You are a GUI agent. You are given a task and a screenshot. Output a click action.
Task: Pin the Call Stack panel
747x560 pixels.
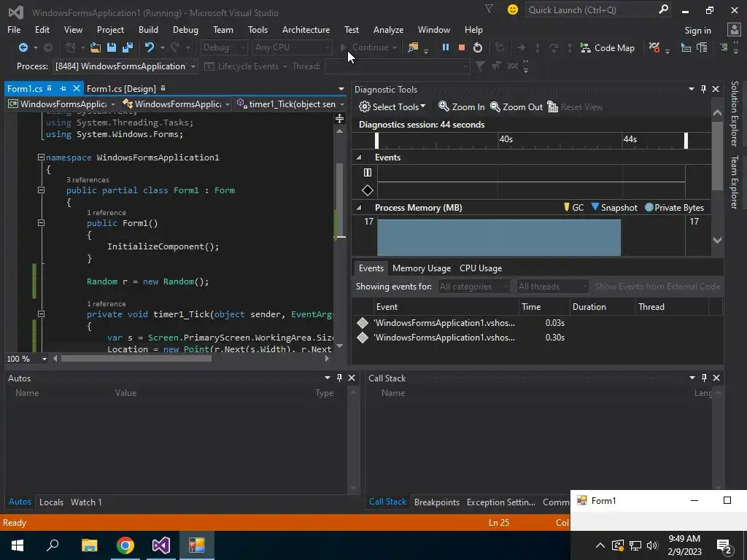[x=704, y=378]
